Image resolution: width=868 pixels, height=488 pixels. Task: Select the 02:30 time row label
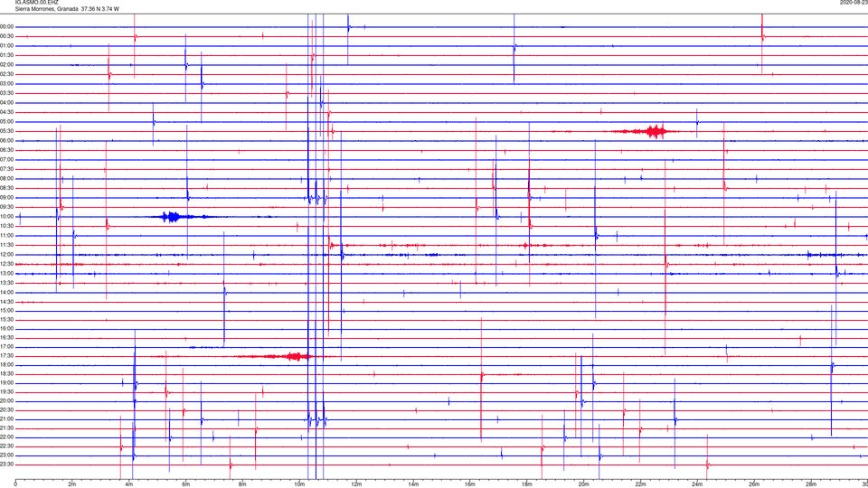(x=7, y=74)
